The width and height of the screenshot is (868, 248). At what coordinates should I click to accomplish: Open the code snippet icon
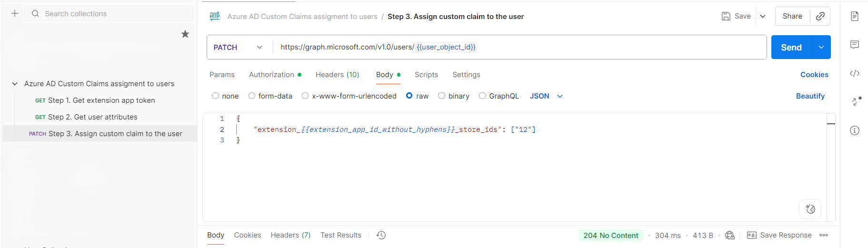pyautogui.click(x=855, y=73)
